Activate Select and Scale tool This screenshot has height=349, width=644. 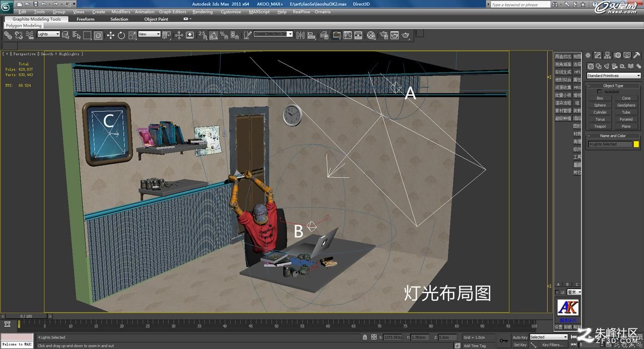(132, 35)
